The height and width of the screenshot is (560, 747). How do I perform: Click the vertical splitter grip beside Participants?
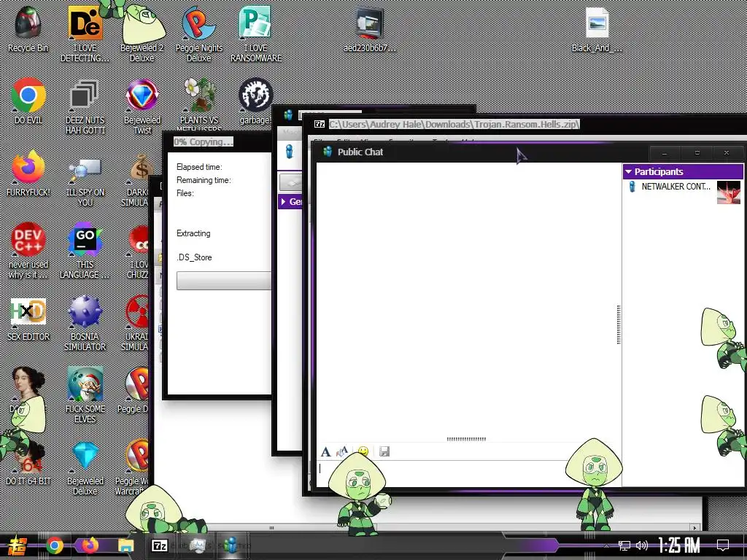coord(619,324)
